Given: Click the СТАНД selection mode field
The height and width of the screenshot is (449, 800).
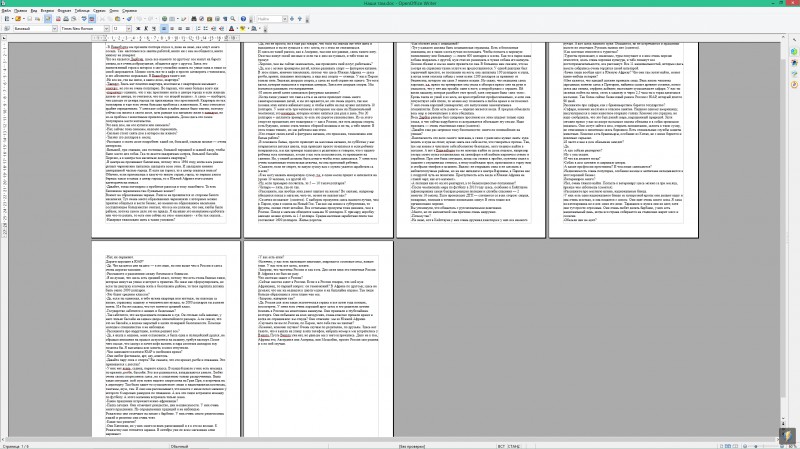Looking at the screenshot, I should tap(513, 446).
